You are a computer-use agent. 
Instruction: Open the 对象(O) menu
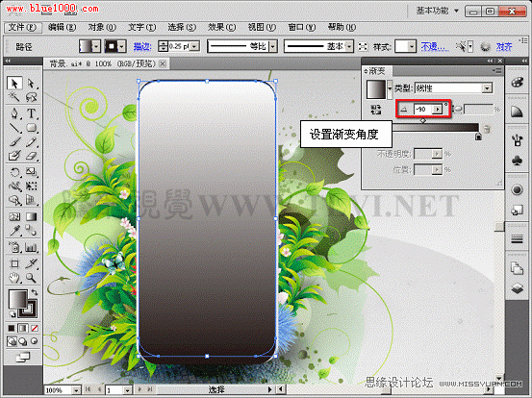point(102,28)
